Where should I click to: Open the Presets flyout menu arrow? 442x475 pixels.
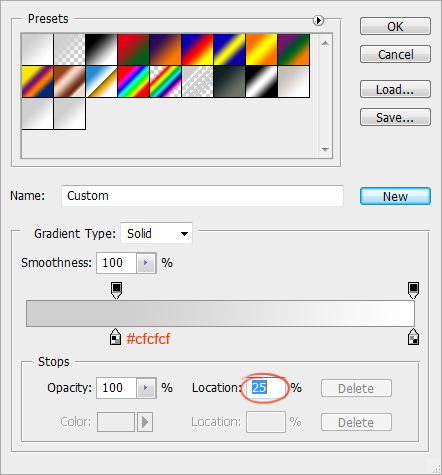318,20
